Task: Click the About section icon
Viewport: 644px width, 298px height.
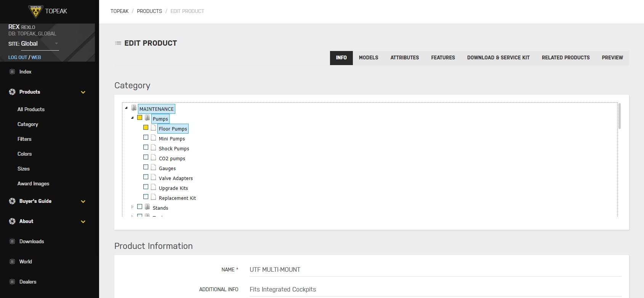Action: (12, 221)
